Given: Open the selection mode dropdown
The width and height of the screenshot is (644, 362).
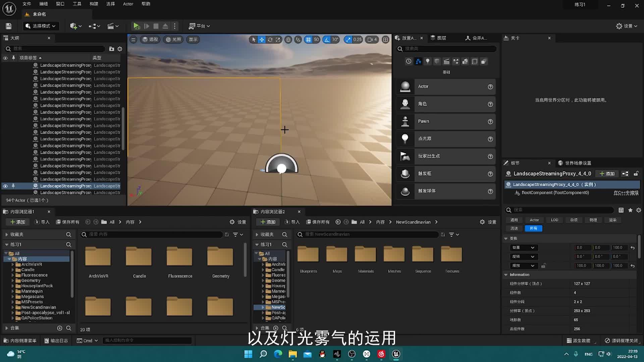Looking at the screenshot, I should (x=41, y=26).
